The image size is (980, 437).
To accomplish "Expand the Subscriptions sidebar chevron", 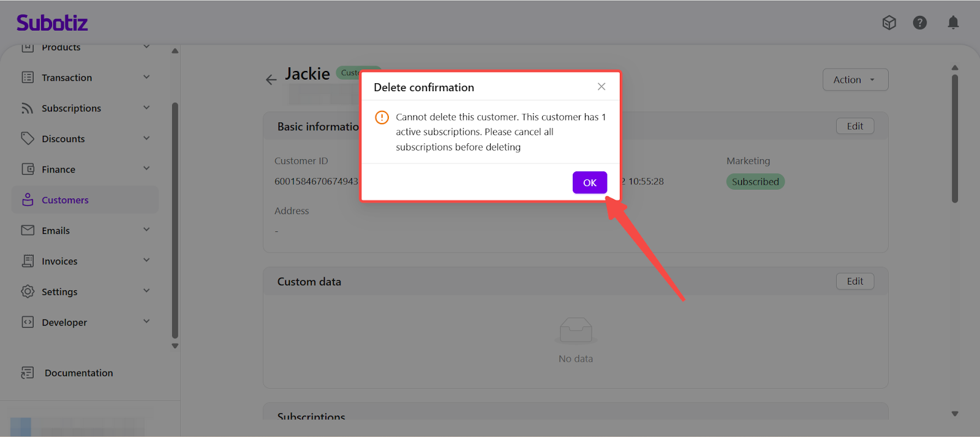I will point(146,108).
